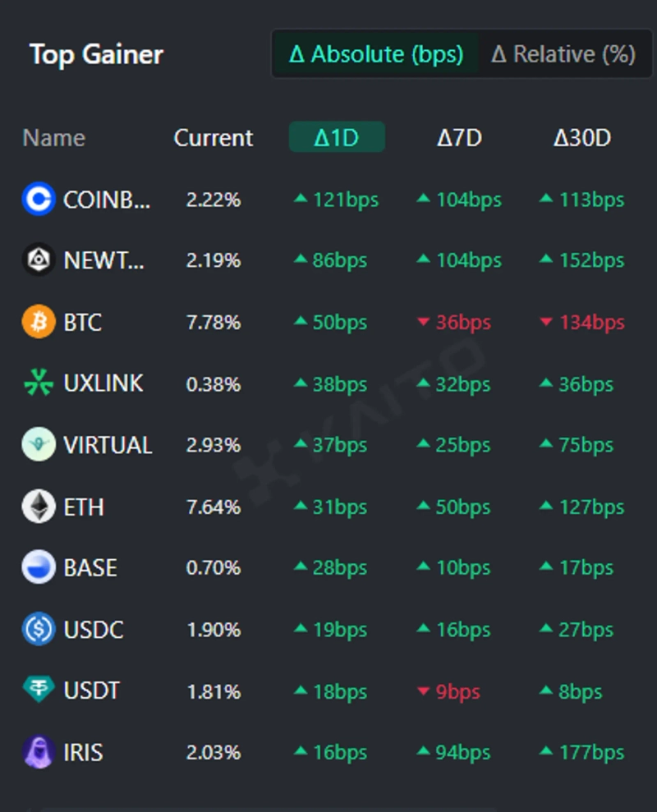This screenshot has height=812, width=657.
Task: Switch to Δ Relative (%) view
Action: pos(563,54)
